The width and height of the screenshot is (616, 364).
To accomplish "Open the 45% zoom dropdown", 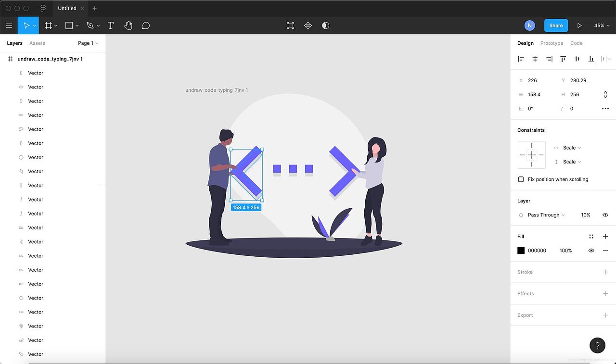I will pyautogui.click(x=602, y=25).
